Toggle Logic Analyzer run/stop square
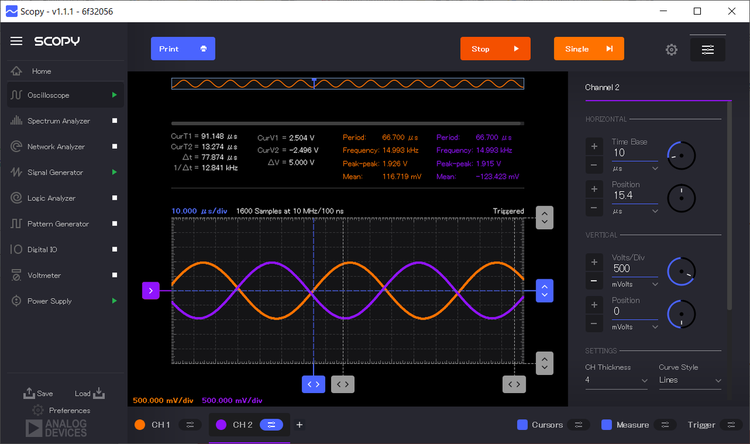 pos(114,198)
